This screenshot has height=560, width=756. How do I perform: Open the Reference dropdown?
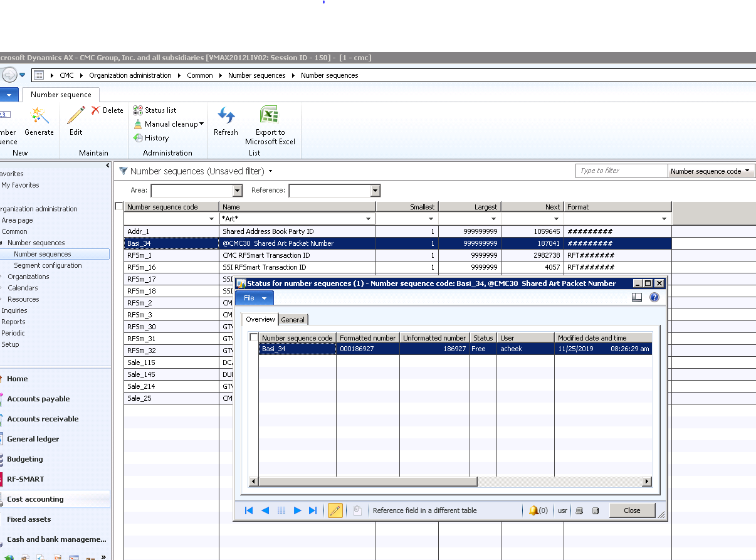coord(375,191)
